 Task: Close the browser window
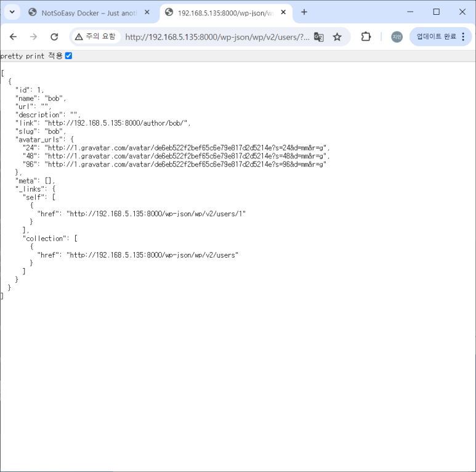tap(462, 12)
